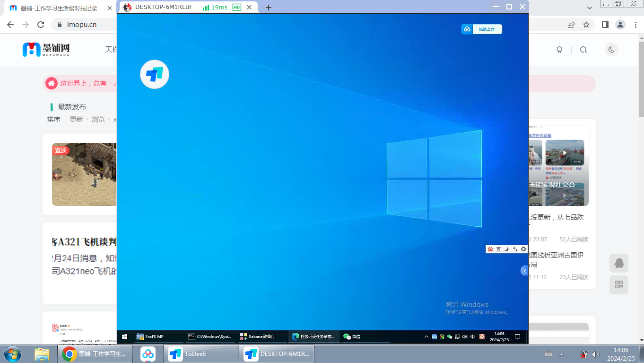
Task: Open on-screen keyboard icon in host tray
Action: [x=548, y=354]
